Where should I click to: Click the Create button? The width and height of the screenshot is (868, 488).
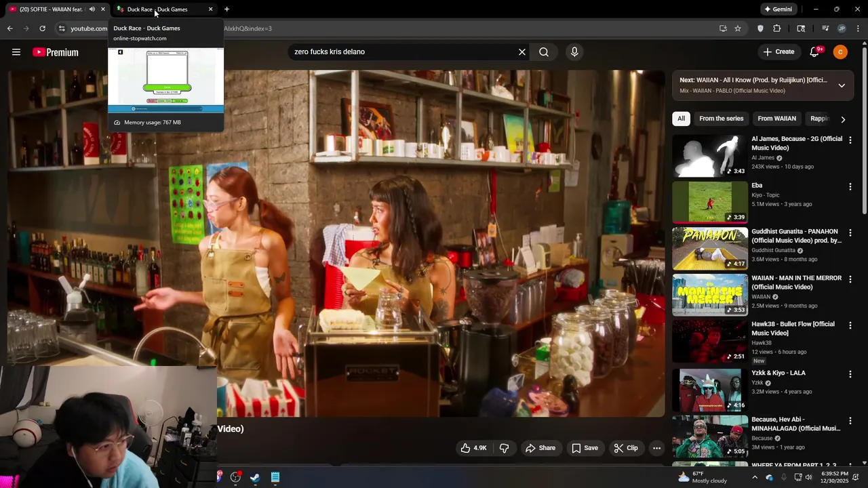778,52
